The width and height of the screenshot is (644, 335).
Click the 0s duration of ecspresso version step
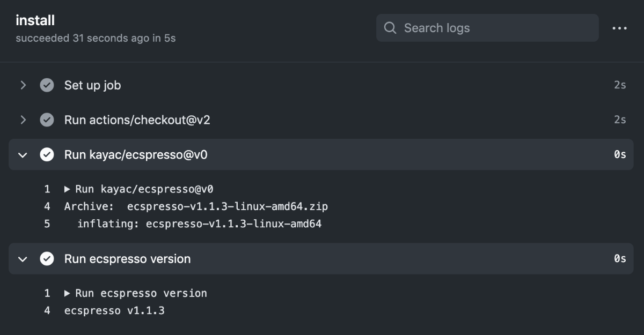click(620, 259)
